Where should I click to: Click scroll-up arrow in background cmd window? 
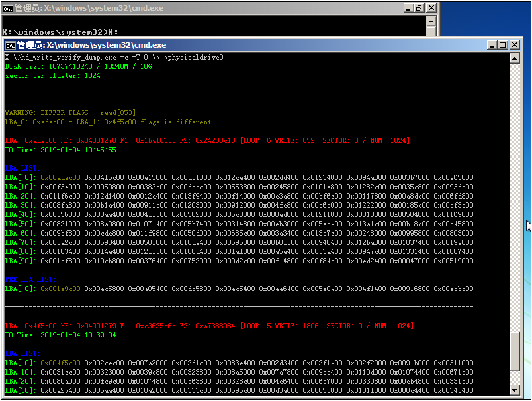pos(431,21)
